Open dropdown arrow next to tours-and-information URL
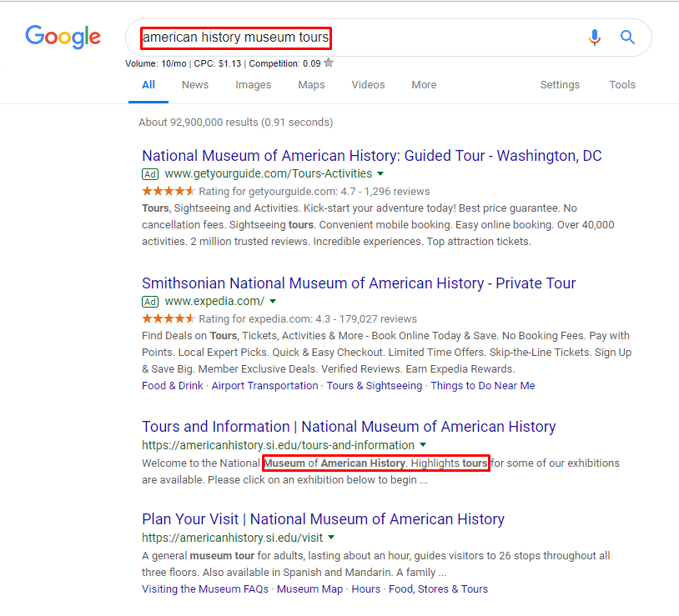 click(423, 445)
